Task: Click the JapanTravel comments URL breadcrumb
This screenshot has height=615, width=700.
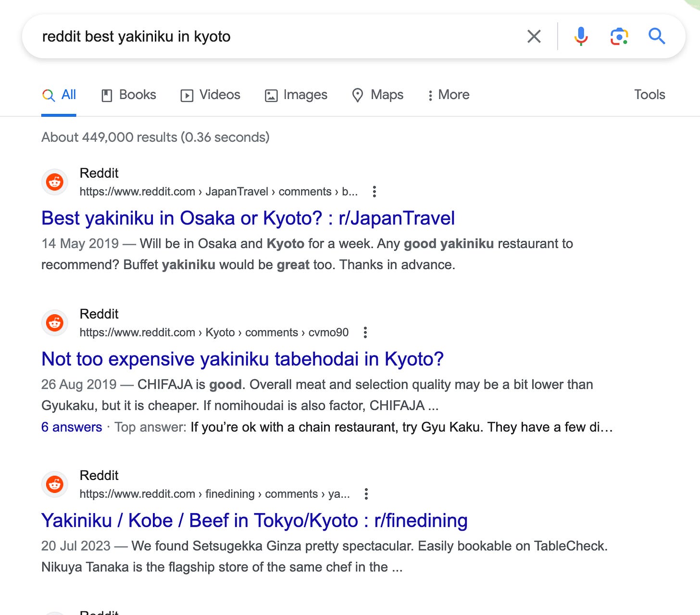Action: pos(219,192)
